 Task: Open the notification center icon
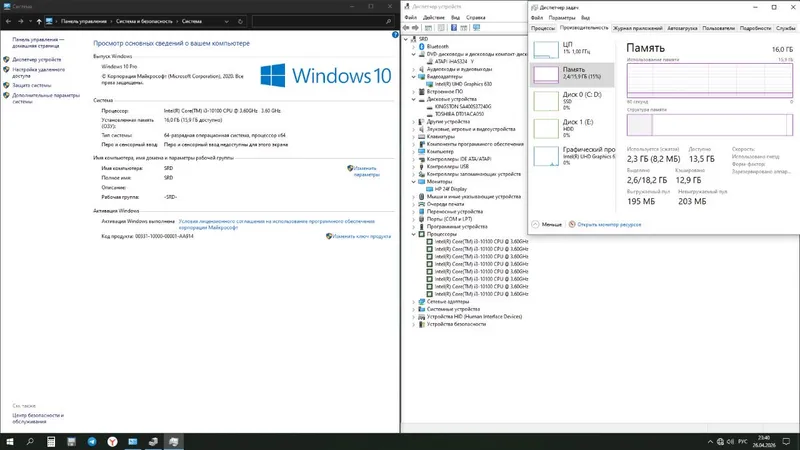click(x=786, y=442)
